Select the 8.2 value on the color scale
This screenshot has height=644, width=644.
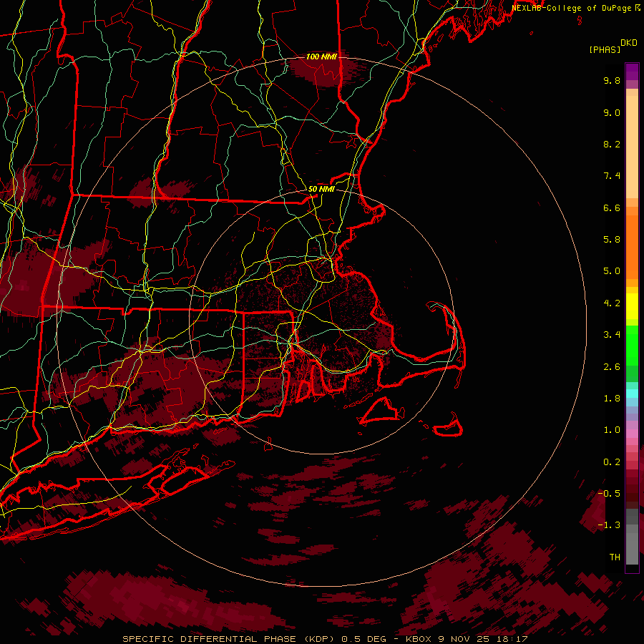(x=612, y=144)
